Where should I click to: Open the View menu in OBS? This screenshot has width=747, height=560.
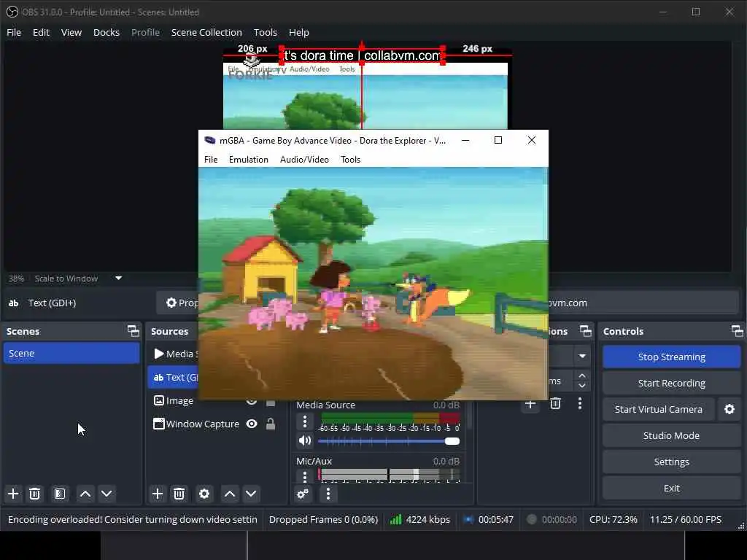(x=71, y=32)
